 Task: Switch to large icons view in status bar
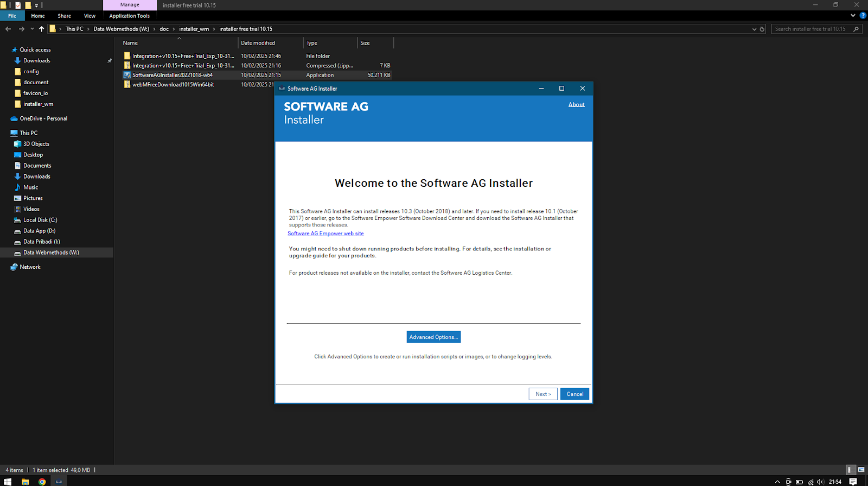[861, 470]
